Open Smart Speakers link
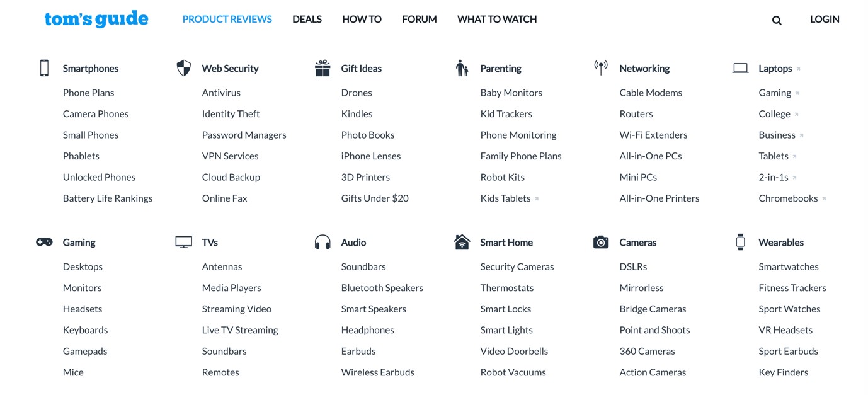Image resolution: width=868 pixels, height=395 pixels. click(374, 309)
